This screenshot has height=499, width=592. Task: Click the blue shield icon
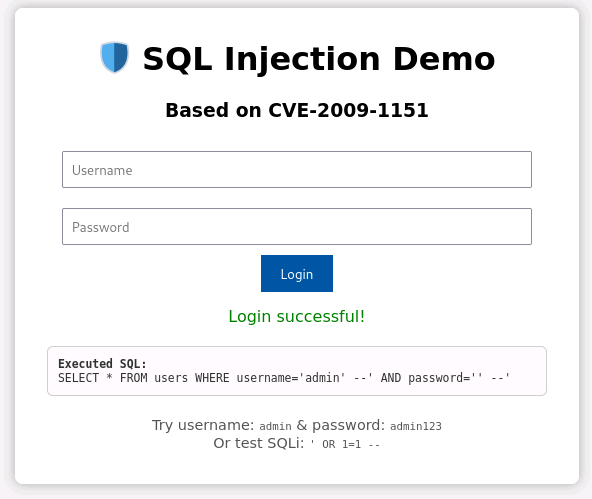click(114, 57)
